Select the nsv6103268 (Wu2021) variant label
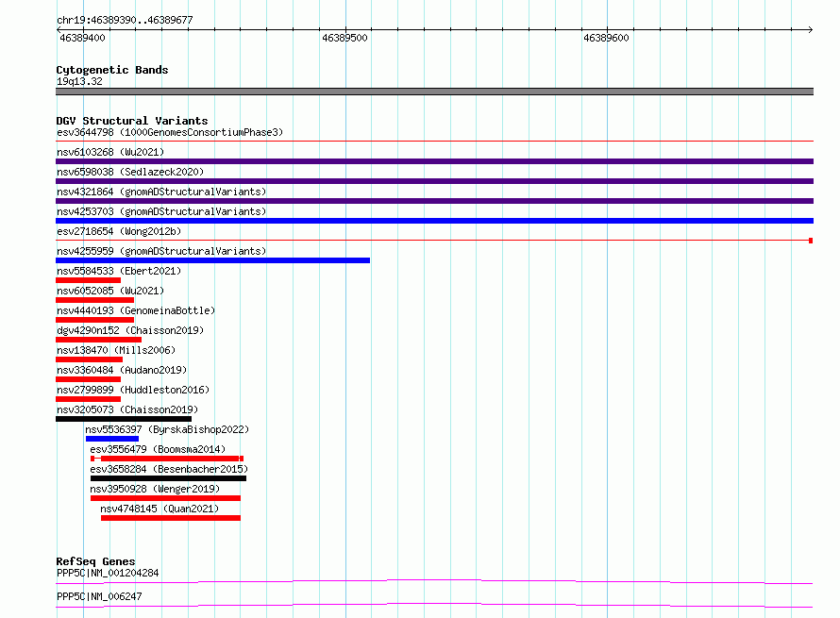This screenshot has width=840, height=618. point(110,152)
